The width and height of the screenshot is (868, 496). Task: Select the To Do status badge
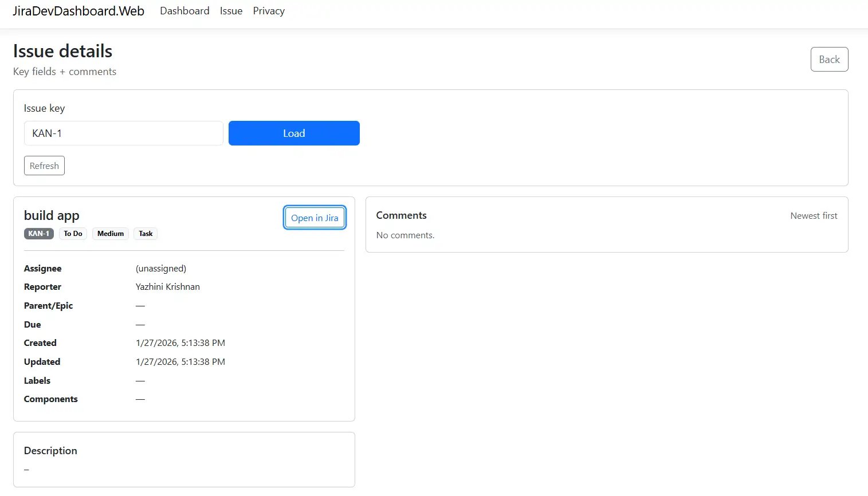[73, 234]
